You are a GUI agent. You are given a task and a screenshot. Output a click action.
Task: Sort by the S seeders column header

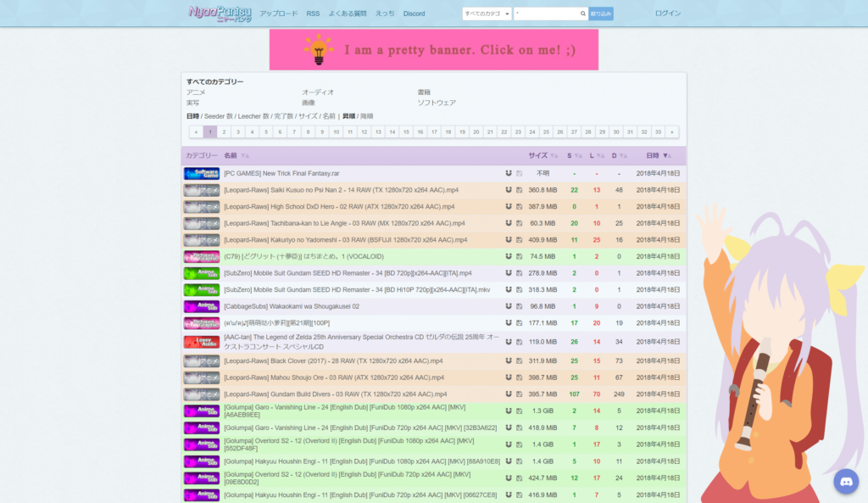click(x=569, y=156)
